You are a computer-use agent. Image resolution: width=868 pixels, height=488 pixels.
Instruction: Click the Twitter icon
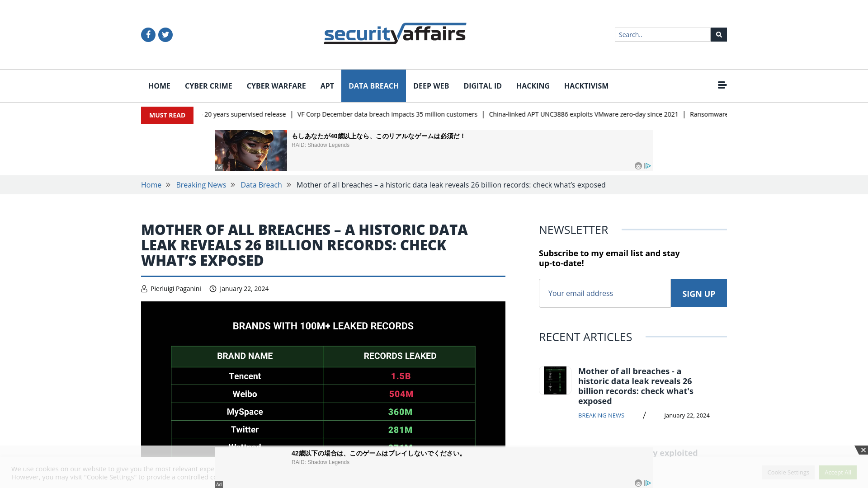pos(165,34)
